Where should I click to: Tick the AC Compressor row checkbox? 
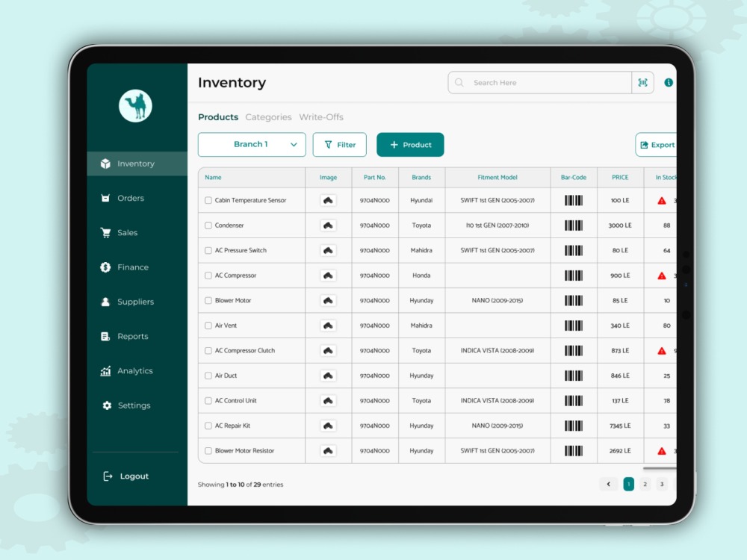pyautogui.click(x=208, y=276)
